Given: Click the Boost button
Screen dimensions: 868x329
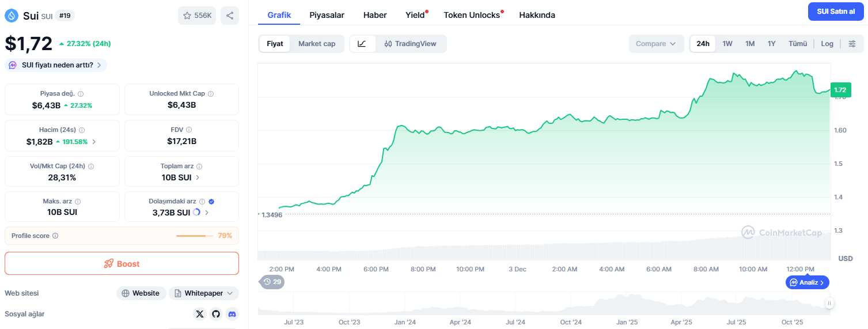Looking at the screenshot, I should point(122,263).
